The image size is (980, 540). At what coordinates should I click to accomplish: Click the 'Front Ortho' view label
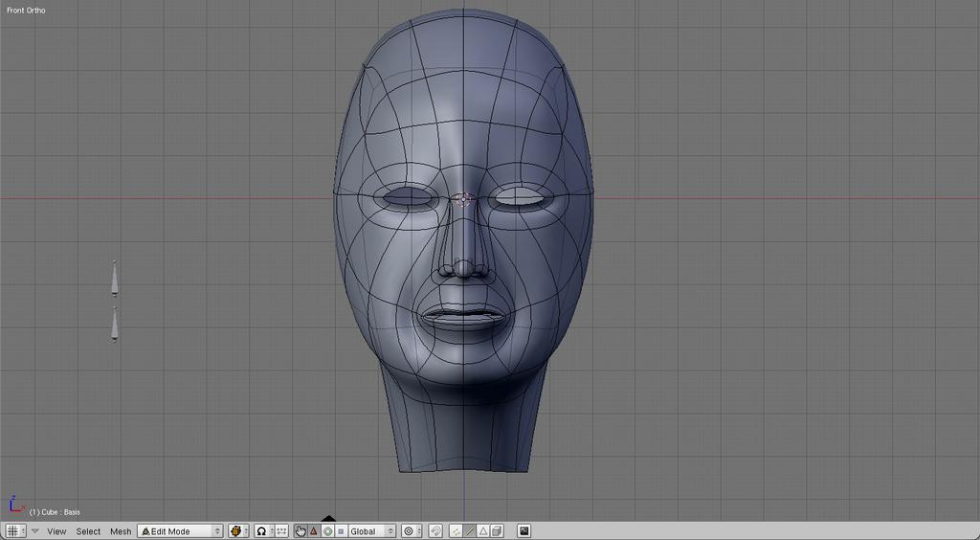(26, 10)
